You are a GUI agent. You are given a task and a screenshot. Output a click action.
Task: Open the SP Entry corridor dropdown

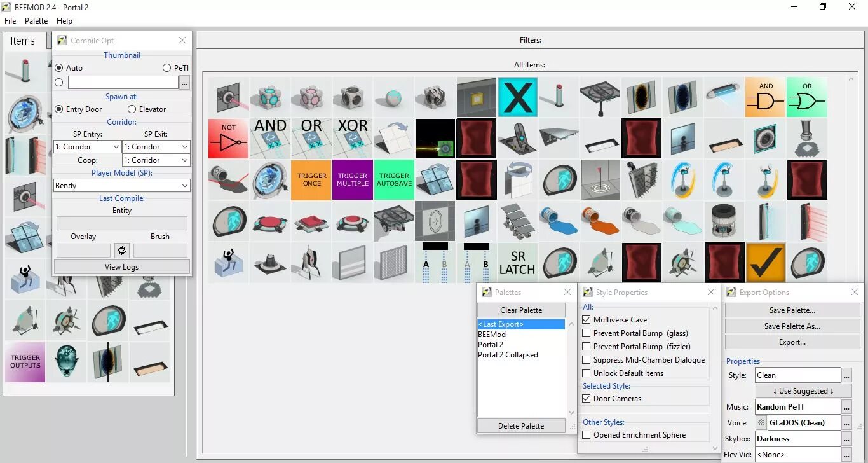[88, 146]
